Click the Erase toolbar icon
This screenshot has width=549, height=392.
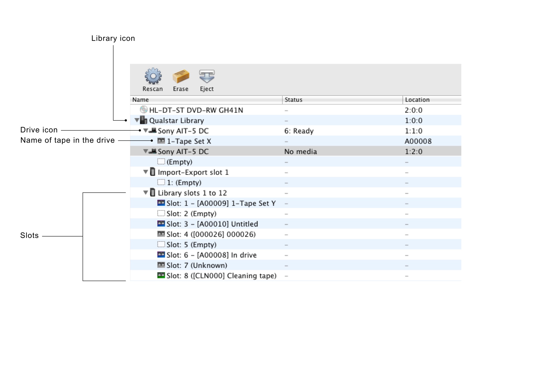click(181, 77)
